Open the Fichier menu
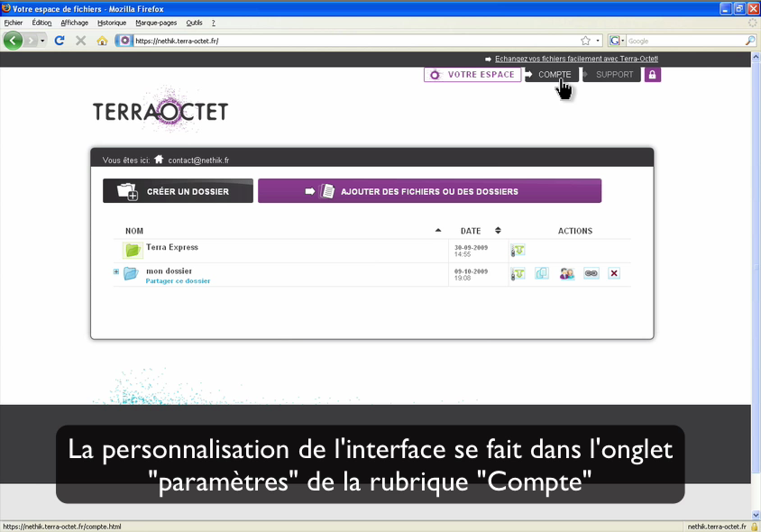Image resolution: width=761 pixels, height=532 pixels. tap(14, 23)
